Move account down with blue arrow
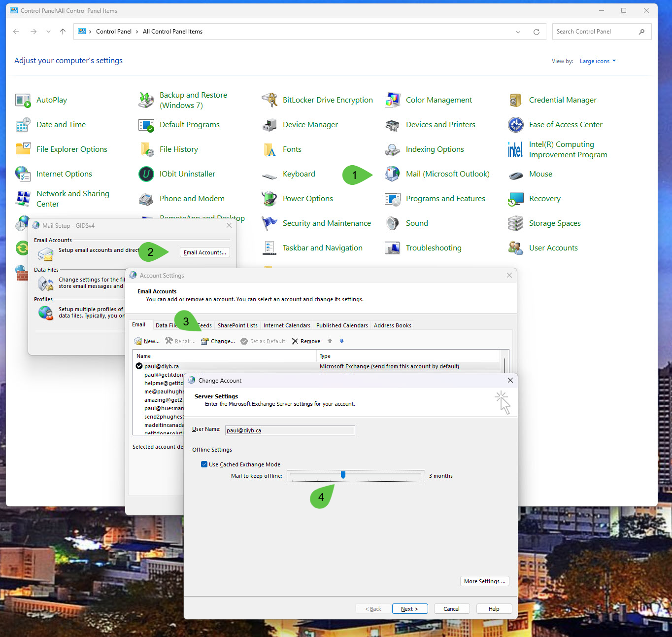This screenshot has width=672, height=637. click(341, 341)
